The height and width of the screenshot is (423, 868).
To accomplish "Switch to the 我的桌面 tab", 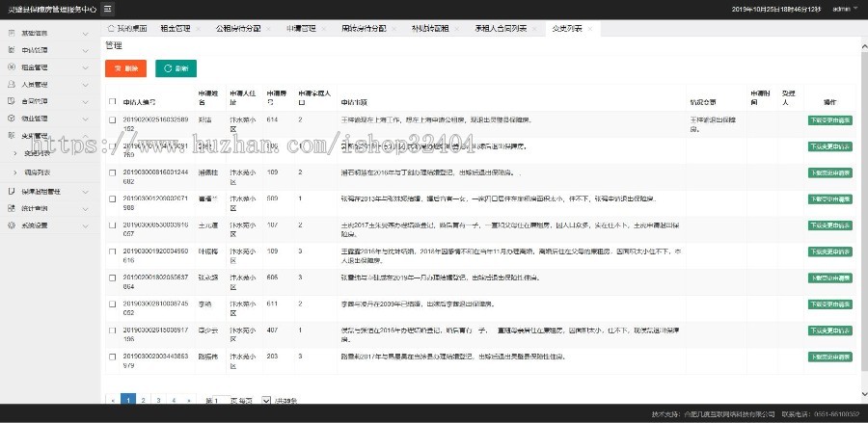I will (x=126, y=29).
